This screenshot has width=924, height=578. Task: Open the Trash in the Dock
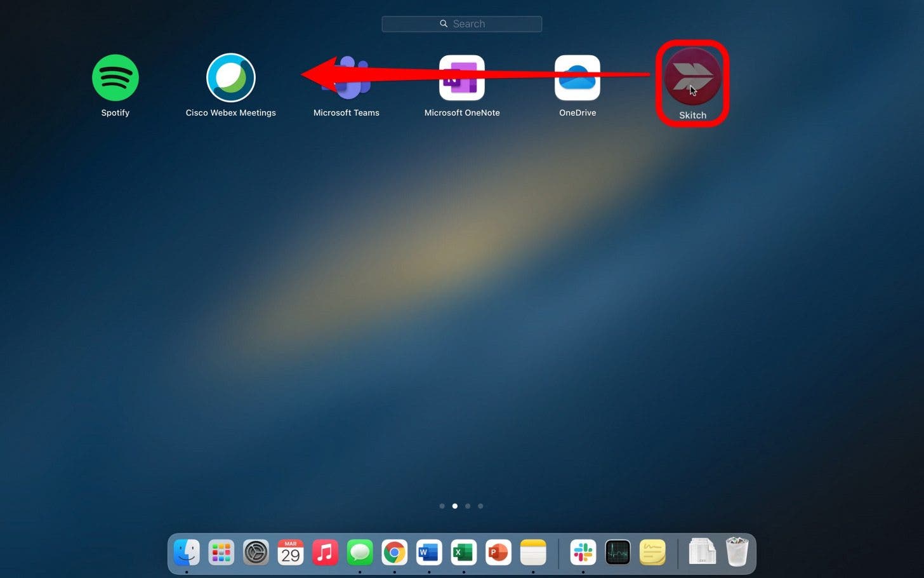(x=737, y=552)
